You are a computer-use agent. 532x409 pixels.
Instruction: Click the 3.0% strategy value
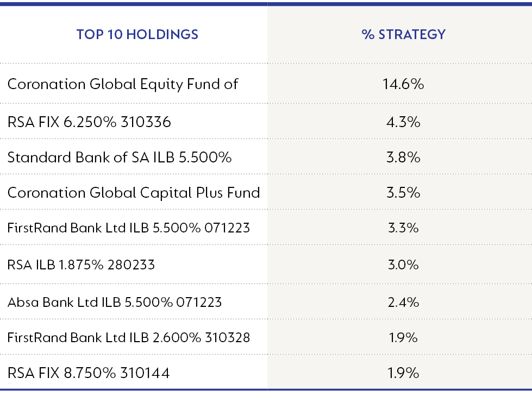(403, 265)
